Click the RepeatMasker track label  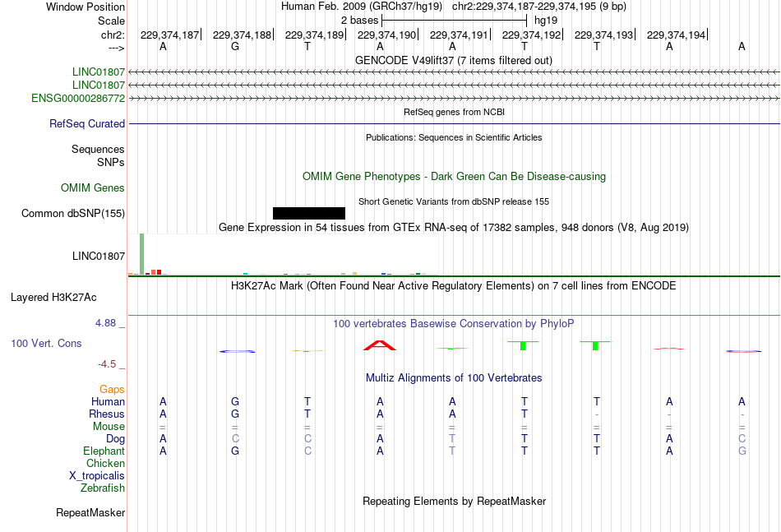coord(90,512)
